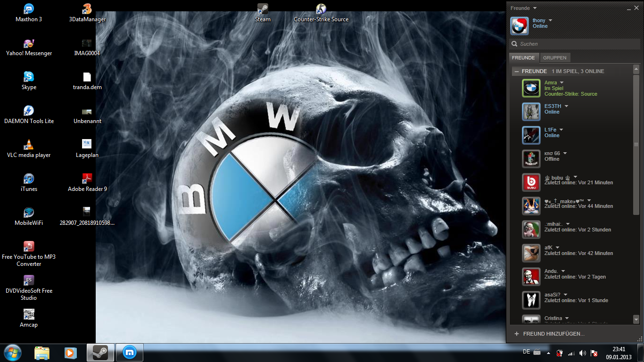Click 'Counter-Strike: Source' game status text
The width and height of the screenshot is (644, 362).
point(571,94)
